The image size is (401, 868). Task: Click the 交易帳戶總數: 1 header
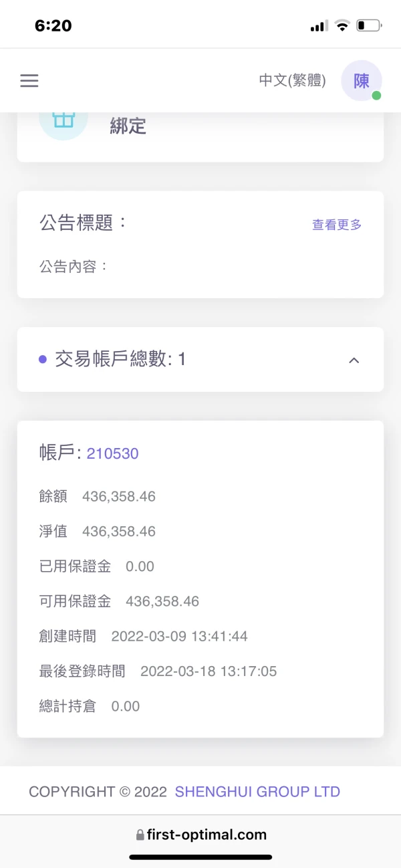[x=120, y=360]
